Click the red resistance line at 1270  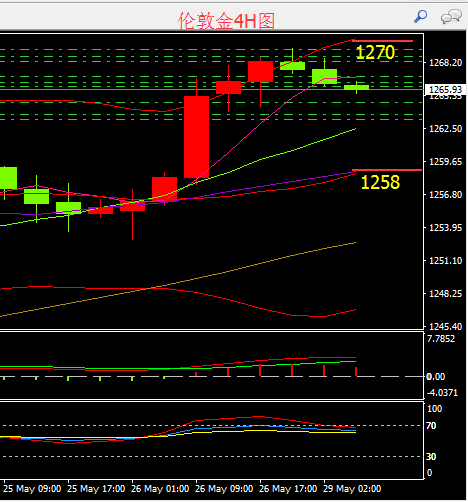(x=383, y=41)
